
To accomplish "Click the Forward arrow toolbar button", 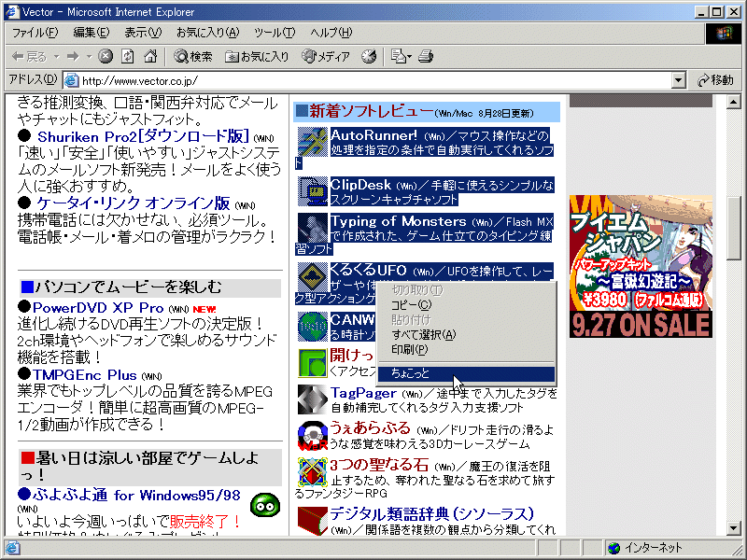I will pyautogui.click(x=73, y=56).
